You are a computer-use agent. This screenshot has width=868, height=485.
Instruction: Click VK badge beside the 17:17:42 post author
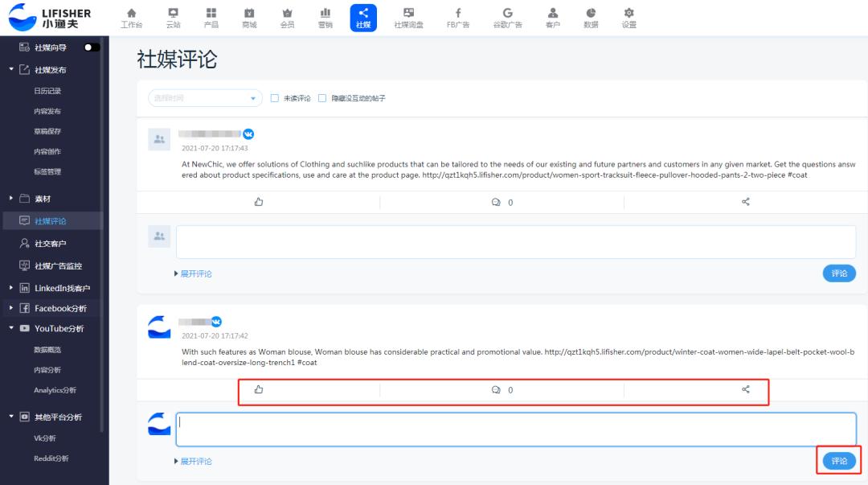(216, 322)
